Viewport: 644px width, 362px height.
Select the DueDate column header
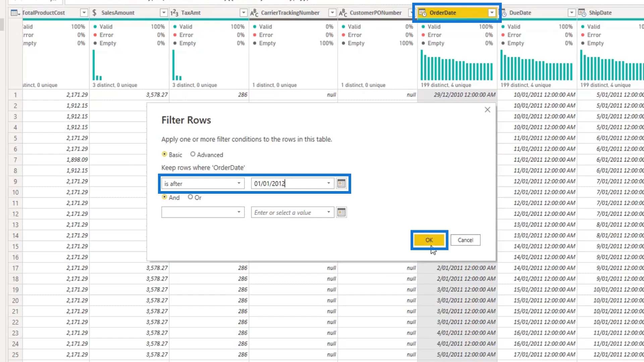click(537, 13)
